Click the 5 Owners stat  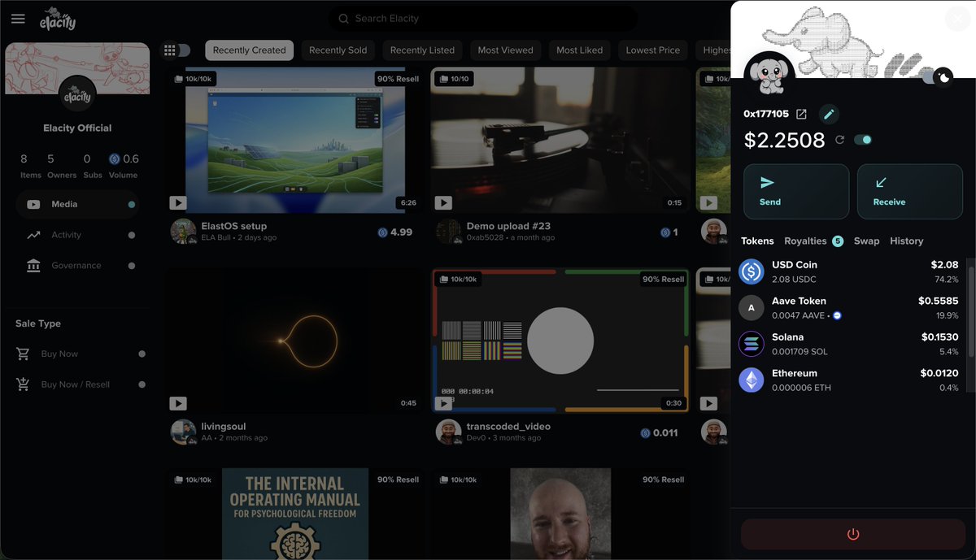pyautogui.click(x=62, y=166)
